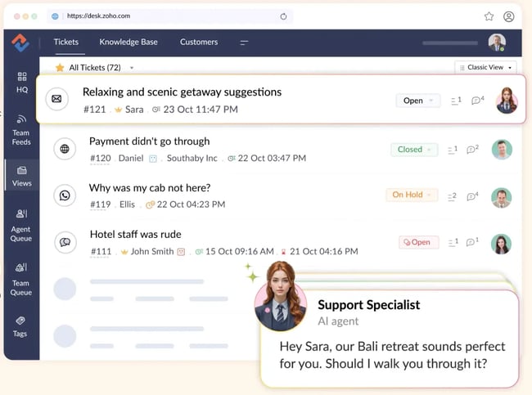This screenshot has height=395, width=532.
Task: Change the Open status on ticket #111
Action: point(419,242)
